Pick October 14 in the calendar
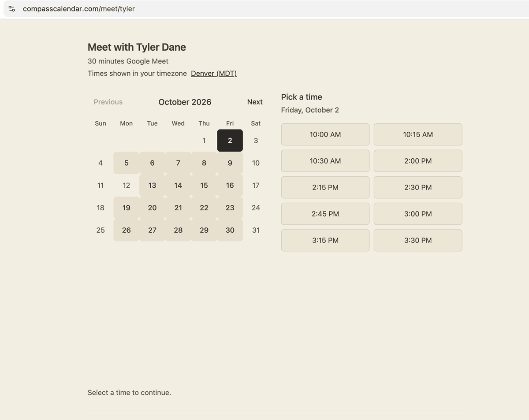529x420 pixels. [178, 186]
